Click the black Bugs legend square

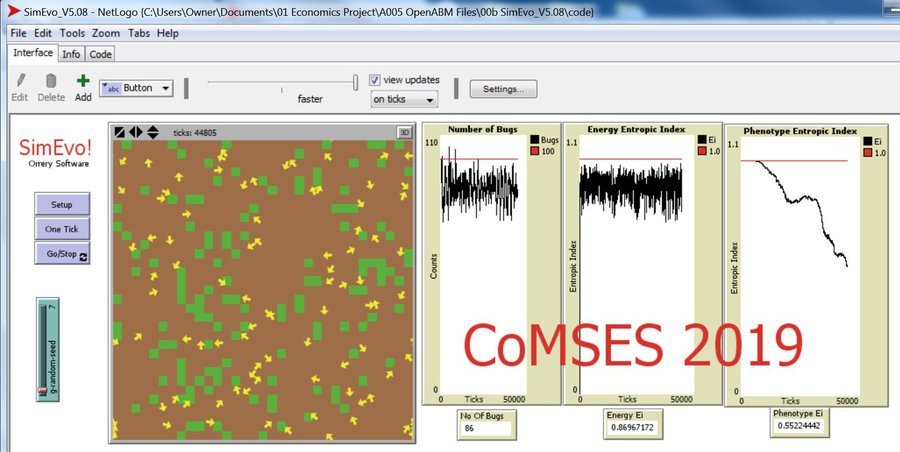[534, 140]
